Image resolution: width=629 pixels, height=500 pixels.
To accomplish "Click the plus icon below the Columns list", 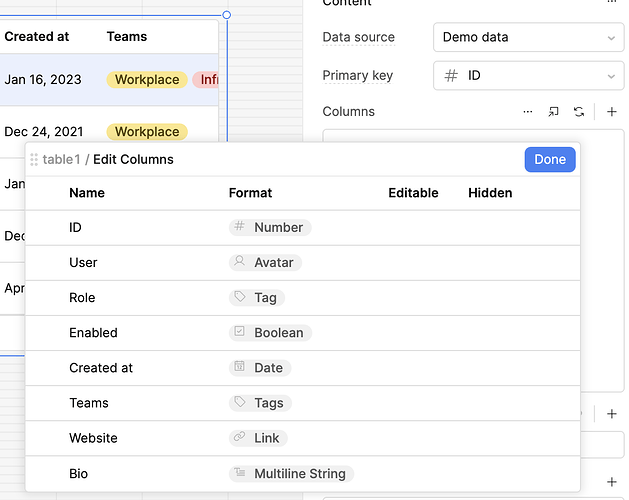I will pos(611,414).
